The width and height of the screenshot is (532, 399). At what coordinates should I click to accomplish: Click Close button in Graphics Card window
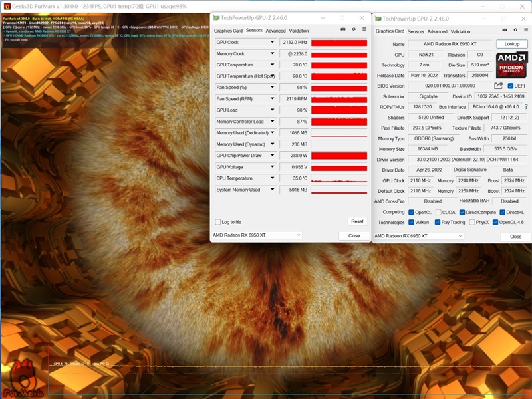(516, 237)
